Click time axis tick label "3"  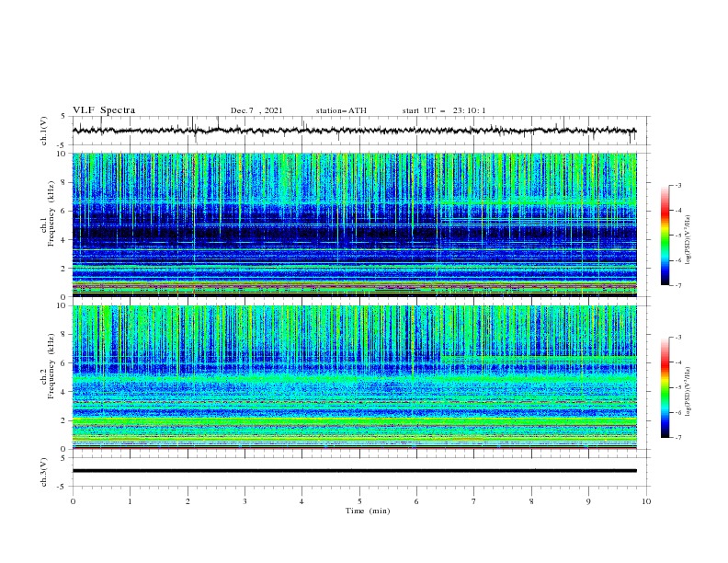[x=245, y=501]
